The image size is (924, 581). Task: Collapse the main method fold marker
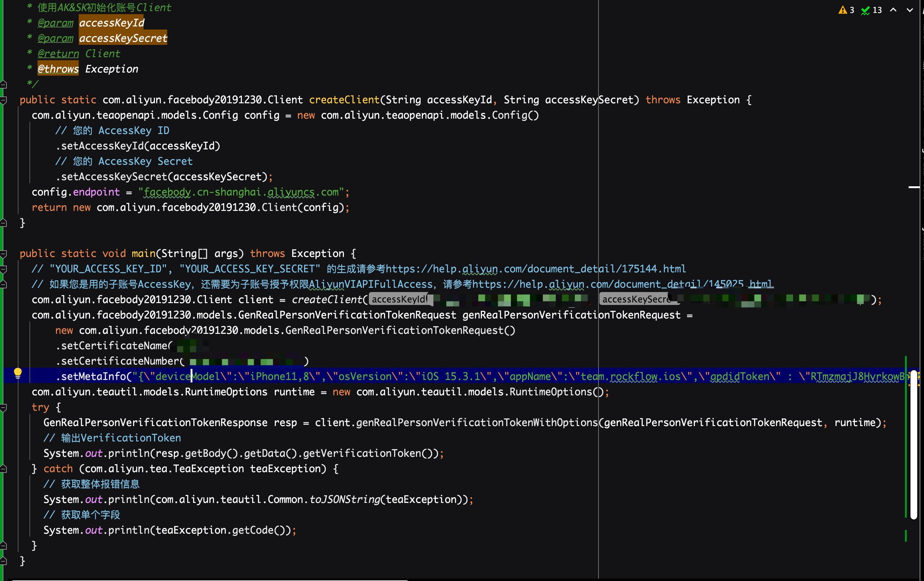(3, 254)
